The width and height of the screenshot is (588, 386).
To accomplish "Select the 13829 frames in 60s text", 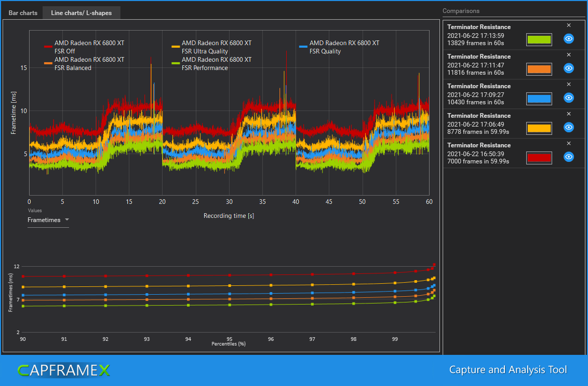I will coord(475,43).
